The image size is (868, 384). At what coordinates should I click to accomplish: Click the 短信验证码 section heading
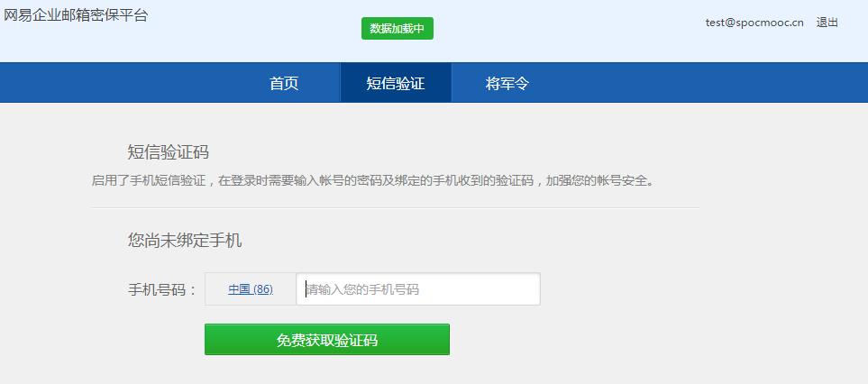coord(168,151)
